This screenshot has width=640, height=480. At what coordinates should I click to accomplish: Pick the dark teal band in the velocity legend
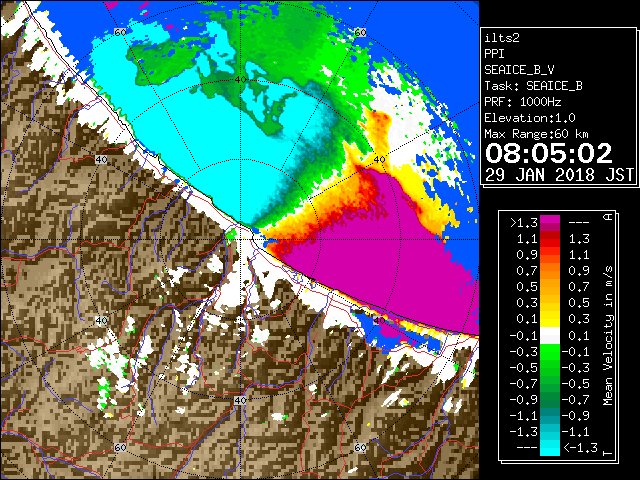[x=550, y=412]
